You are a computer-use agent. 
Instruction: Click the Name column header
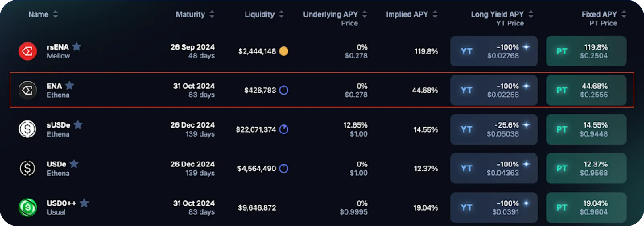[x=39, y=15]
